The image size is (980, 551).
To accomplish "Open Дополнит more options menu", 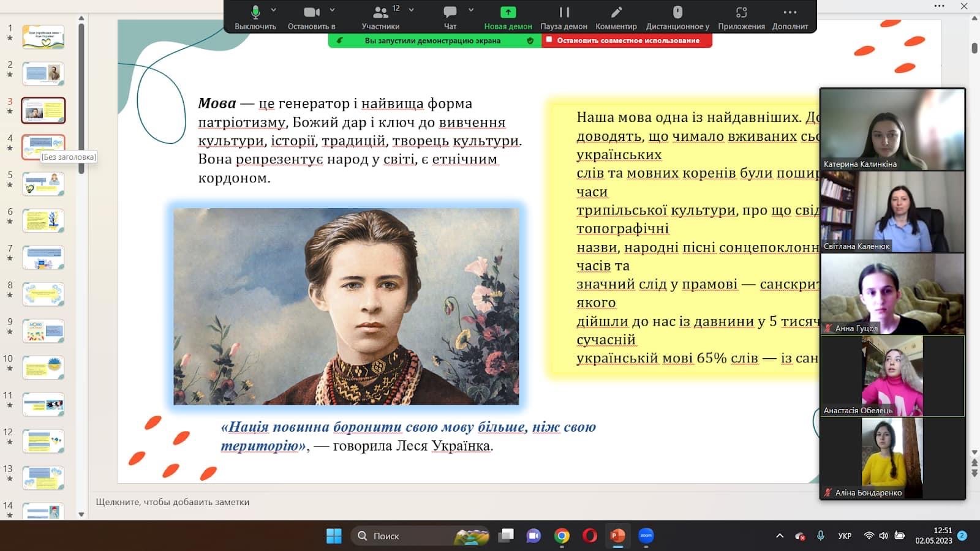I will pos(790,17).
